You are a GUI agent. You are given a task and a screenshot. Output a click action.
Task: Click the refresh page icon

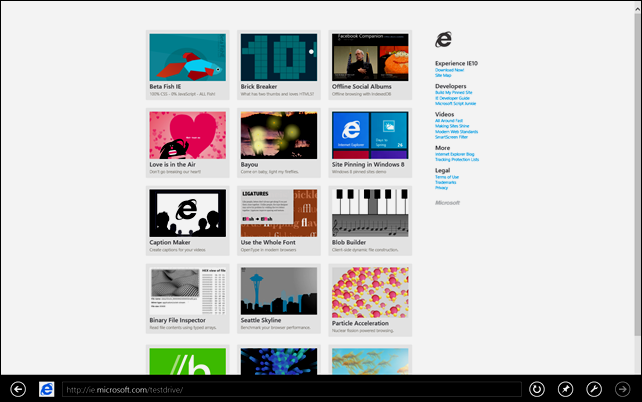coord(536,389)
